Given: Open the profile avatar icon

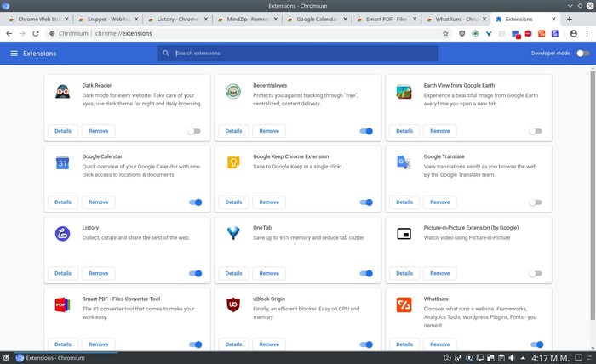Looking at the screenshot, I should pyautogui.click(x=574, y=33).
